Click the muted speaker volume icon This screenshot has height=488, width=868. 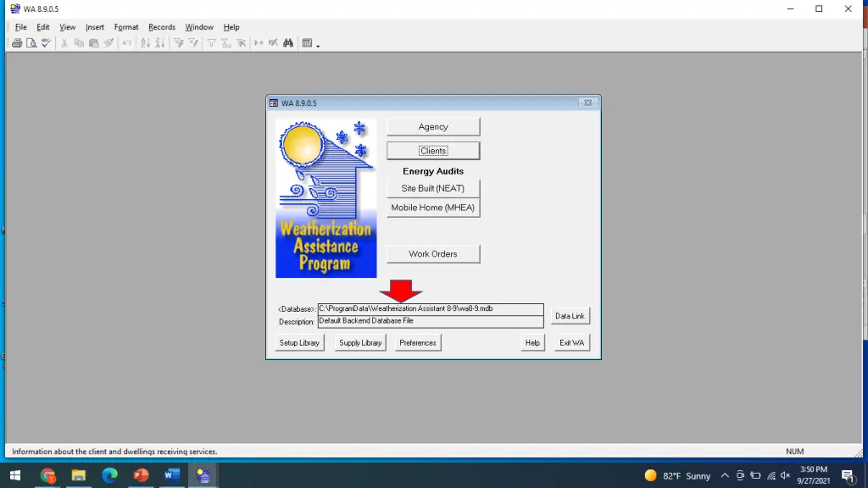786,475
